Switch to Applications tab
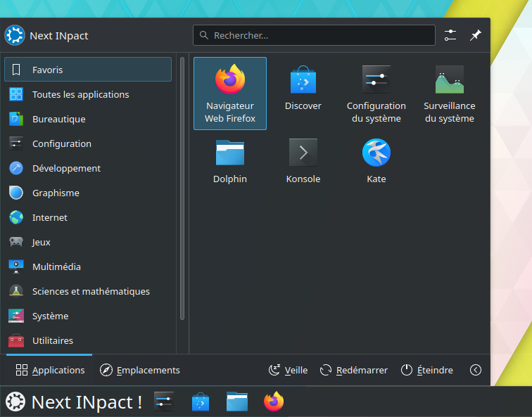Screen dimensions: 532x417 click(49, 370)
